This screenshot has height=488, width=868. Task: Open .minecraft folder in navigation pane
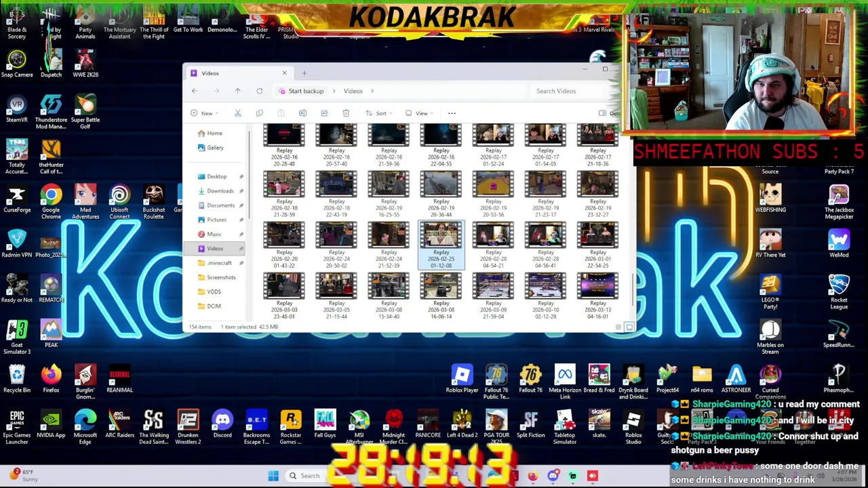coord(219,263)
